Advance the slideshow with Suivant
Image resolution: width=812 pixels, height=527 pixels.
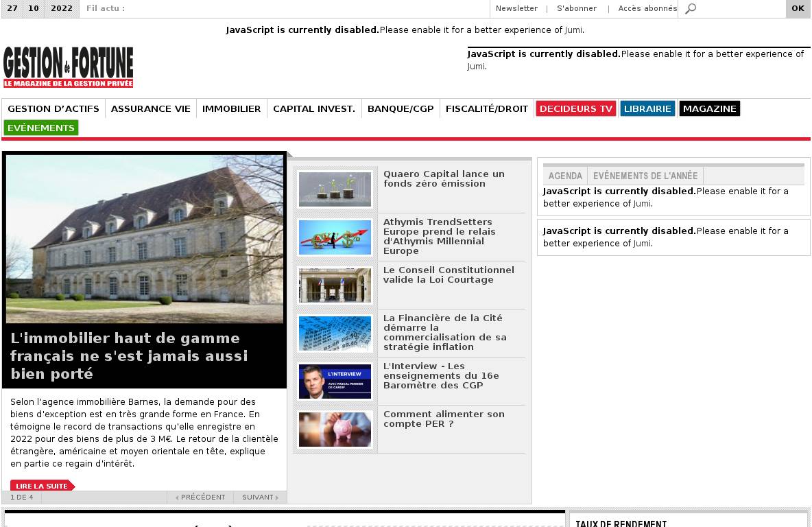(260, 497)
